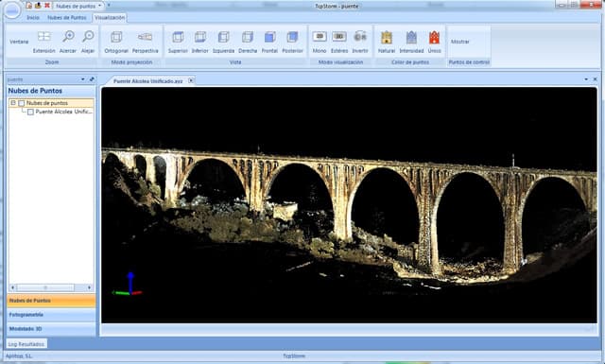The height and width of the screenshot is (364, 605).
Task: Select the Inferior view
Action: [x=199, y=42]
